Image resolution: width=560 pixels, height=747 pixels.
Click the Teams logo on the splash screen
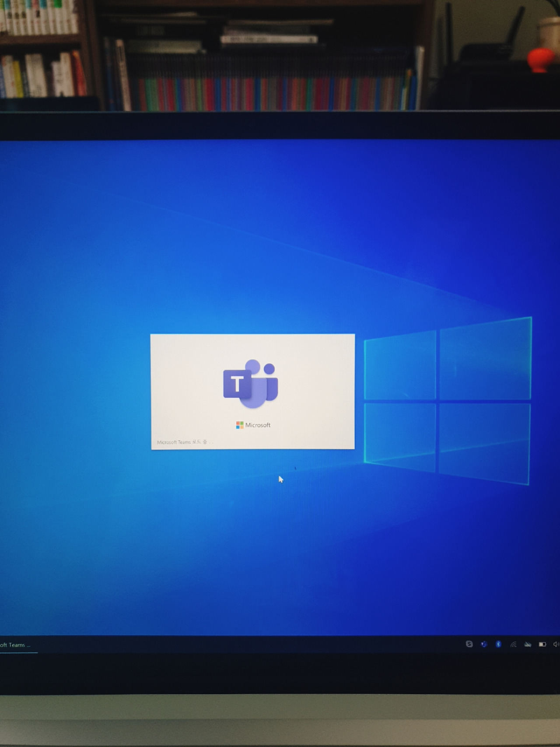pyautogui.click(x=251, y=384)
